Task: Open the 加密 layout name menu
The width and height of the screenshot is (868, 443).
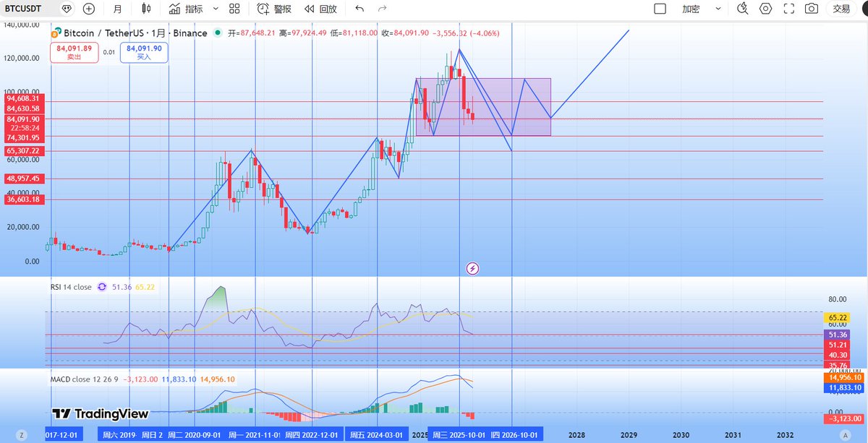Action: point(691,9)
